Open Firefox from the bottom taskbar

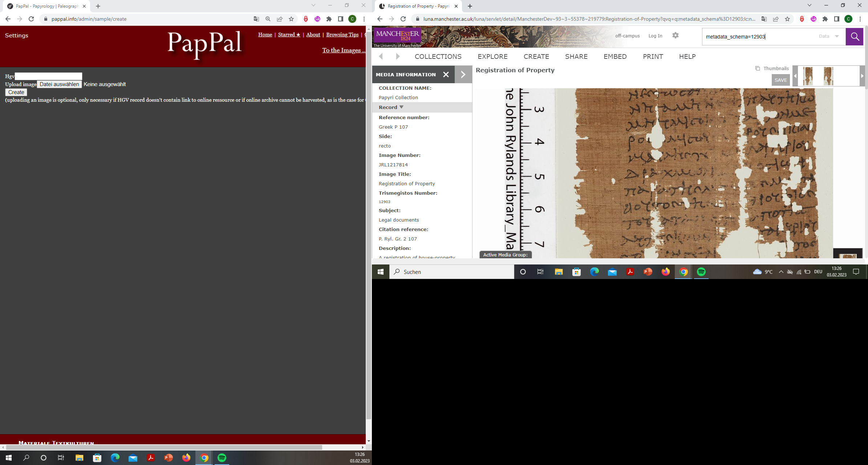click(186, 458)
